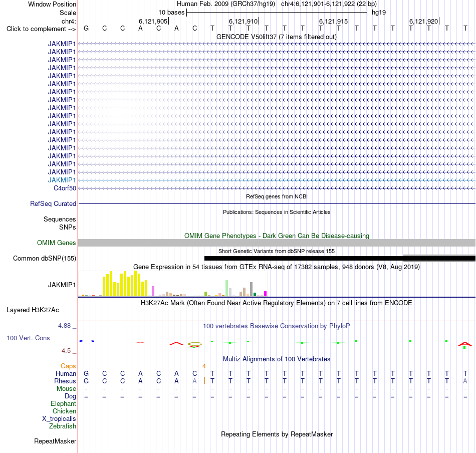
Task: Click the gray OMIM Genes item bar
Action: click(x=277, y=243)
